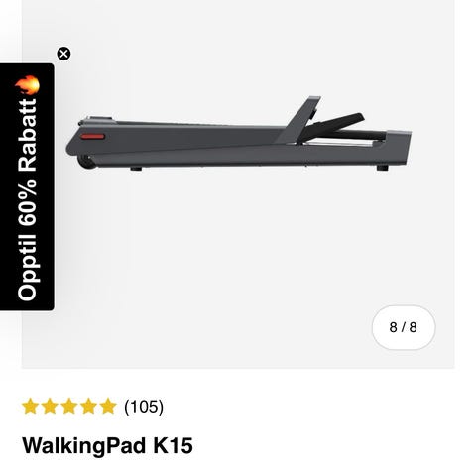This screenshot has height=476, width=476.
Task: Click the red light on treadmill front
Action: click(x=93, y=137)
